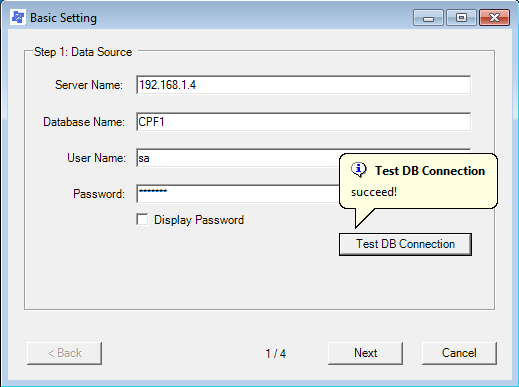Focus the masked Password field

click(237, 194)
